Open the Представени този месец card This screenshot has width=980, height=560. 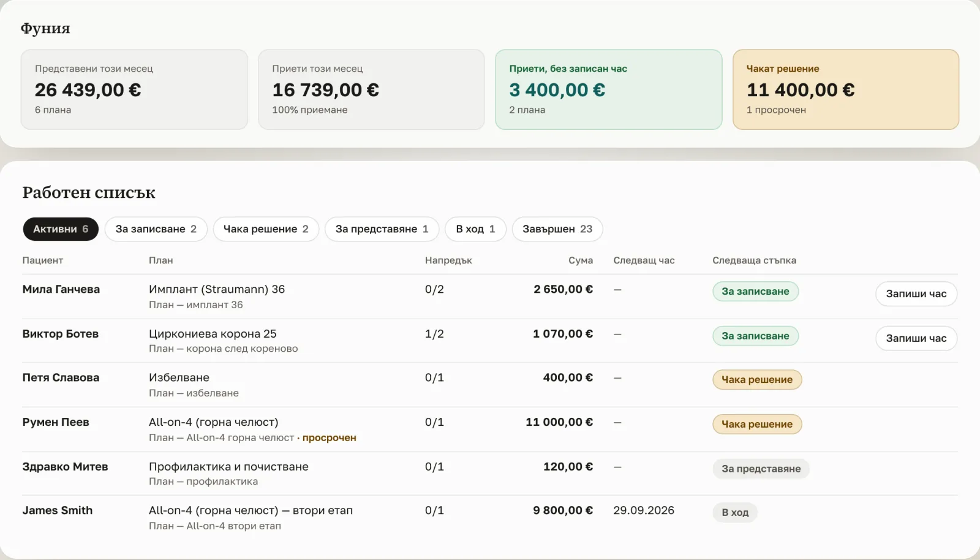(x=134, y=89)
